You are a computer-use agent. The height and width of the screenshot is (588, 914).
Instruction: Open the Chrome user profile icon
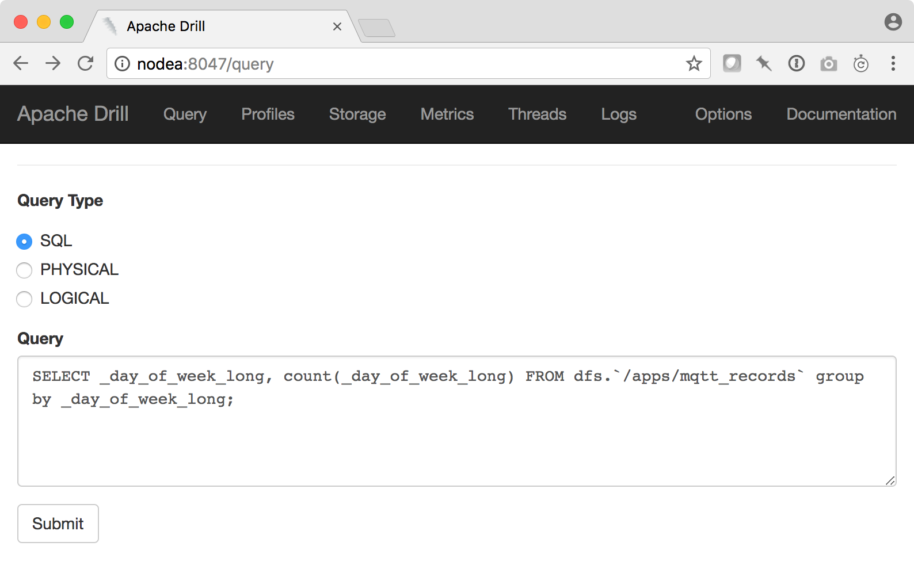point(893,22)
